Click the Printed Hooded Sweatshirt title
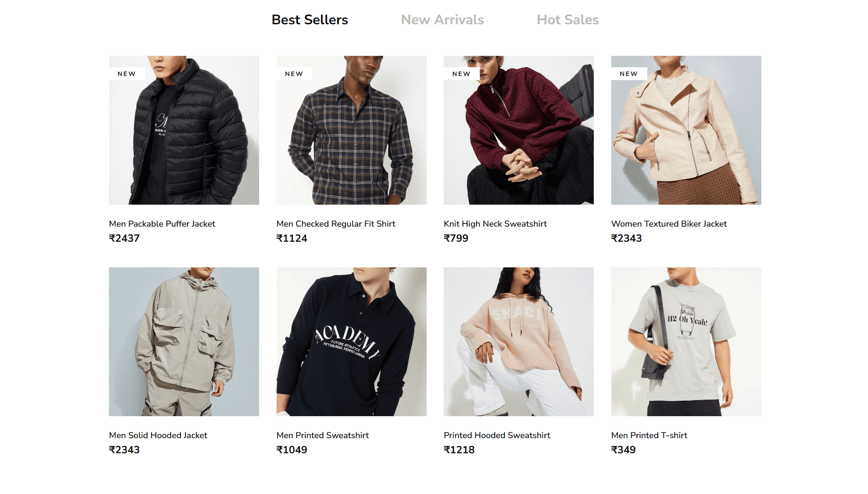Viewport: 868px width, 494px height. (x=497, y=435)
